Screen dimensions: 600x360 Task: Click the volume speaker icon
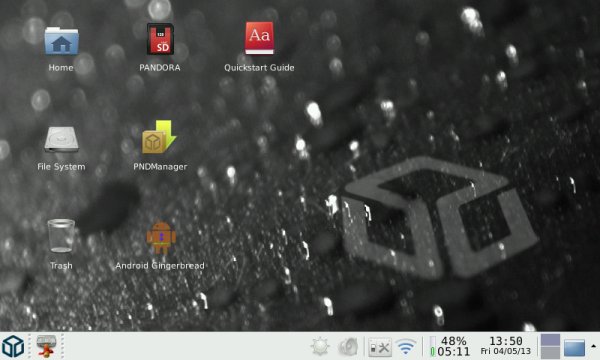click(348, 347)
